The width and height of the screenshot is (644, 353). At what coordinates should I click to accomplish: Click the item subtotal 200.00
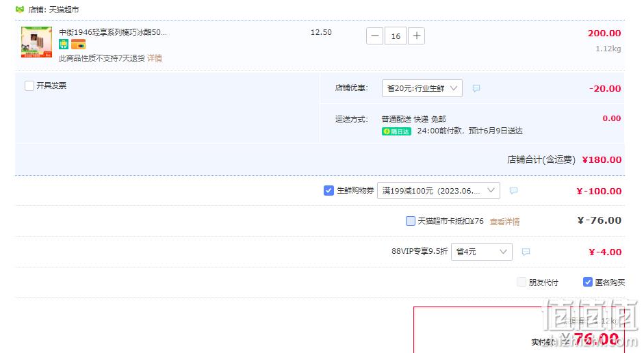click(x=604, y=34)
